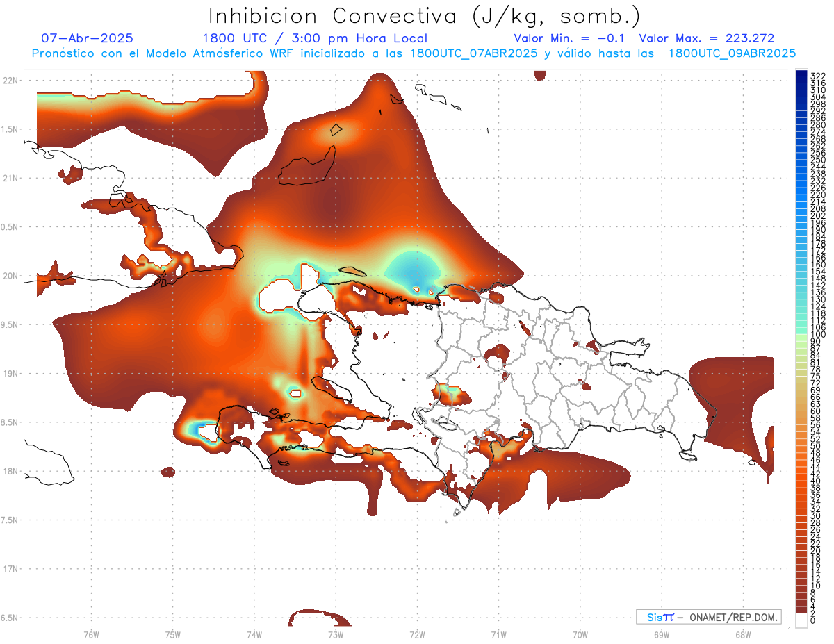
Task: Click the 'Pronóstico con el Modelo Atmosférico WRF' line
Action: [x=414, y=53]
